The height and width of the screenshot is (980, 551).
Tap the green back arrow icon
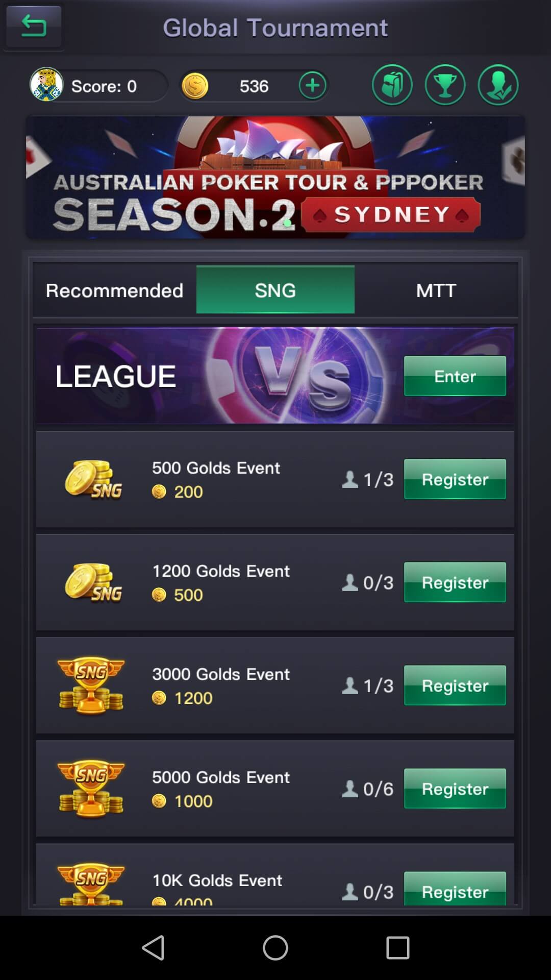[x=34, y=26]
